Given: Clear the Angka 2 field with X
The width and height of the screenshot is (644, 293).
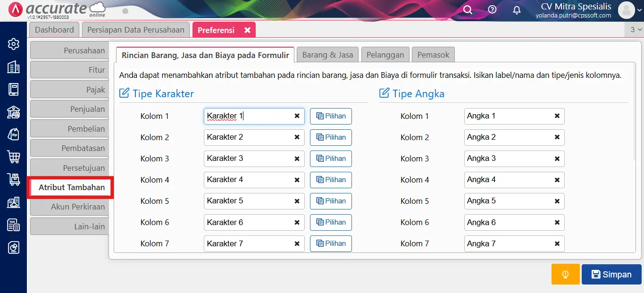Looking at the screenshot, I should click(557, 137).
